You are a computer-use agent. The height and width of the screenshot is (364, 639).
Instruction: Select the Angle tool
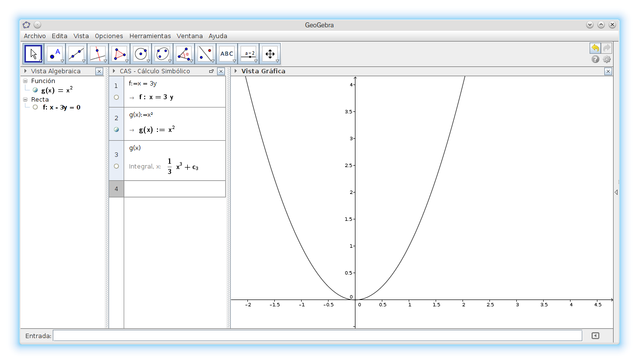click(184, 54)
